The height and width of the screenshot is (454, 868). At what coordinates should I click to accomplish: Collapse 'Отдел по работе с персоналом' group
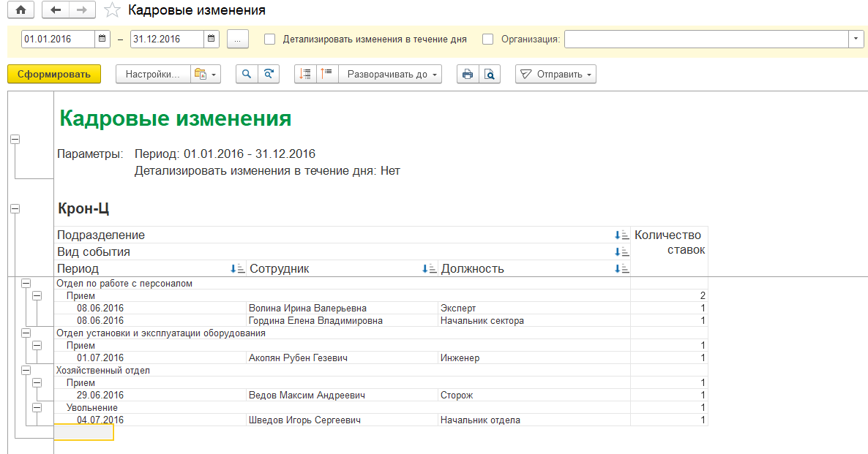26,284
